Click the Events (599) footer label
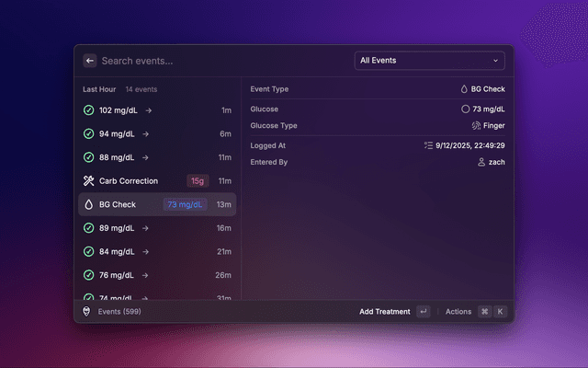This screenshot has width=588, height=368. pos(119,312)
